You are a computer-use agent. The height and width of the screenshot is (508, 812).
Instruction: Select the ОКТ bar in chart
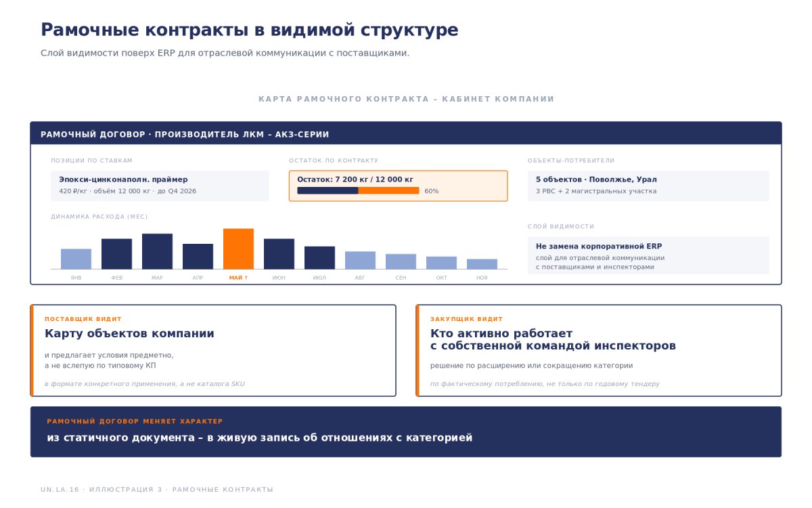click(x=441, y=263)
